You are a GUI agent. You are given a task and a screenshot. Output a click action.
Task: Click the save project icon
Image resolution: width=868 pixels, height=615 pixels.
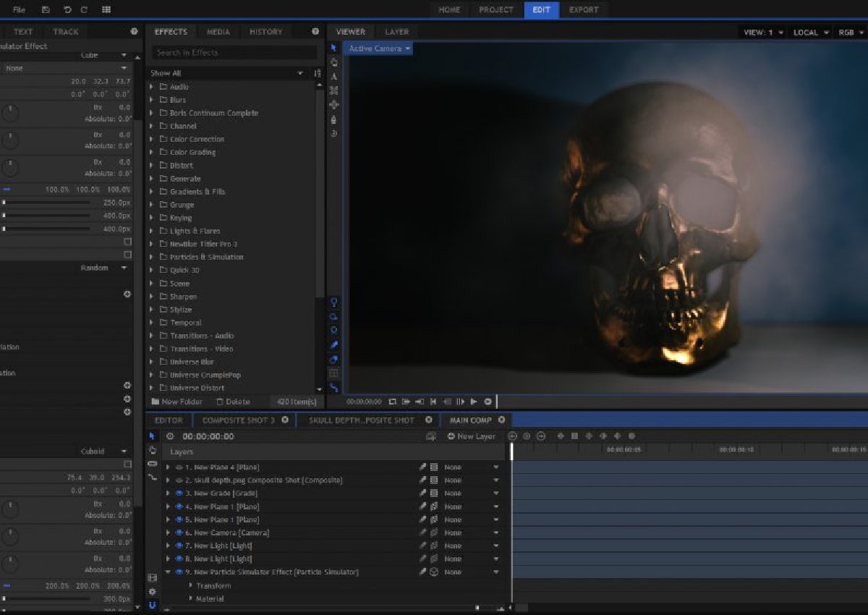point(46,10)
